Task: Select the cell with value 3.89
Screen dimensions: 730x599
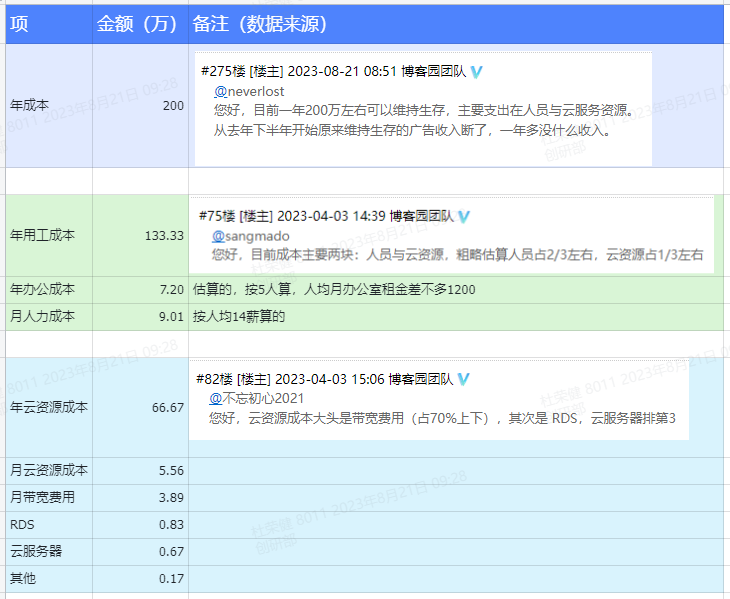Action: pyautogui.click(x=141, y=498)
